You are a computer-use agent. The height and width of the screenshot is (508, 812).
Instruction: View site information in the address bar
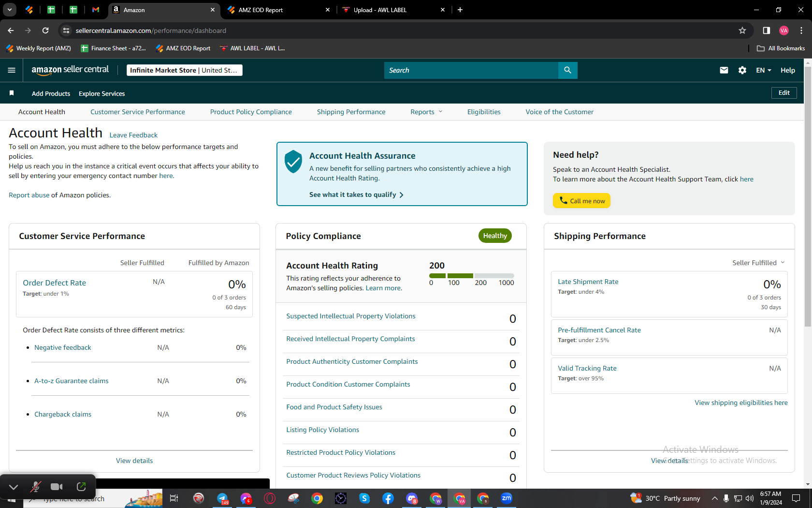point(66,30)
